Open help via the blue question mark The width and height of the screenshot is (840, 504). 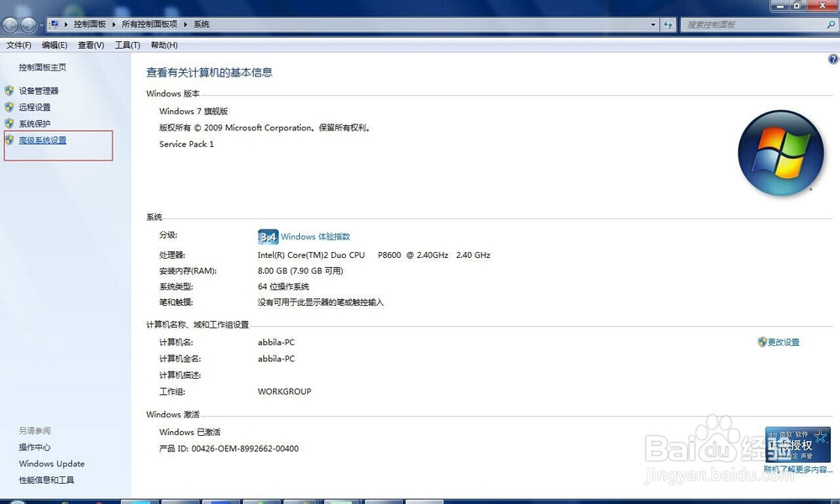click(833, 59)
